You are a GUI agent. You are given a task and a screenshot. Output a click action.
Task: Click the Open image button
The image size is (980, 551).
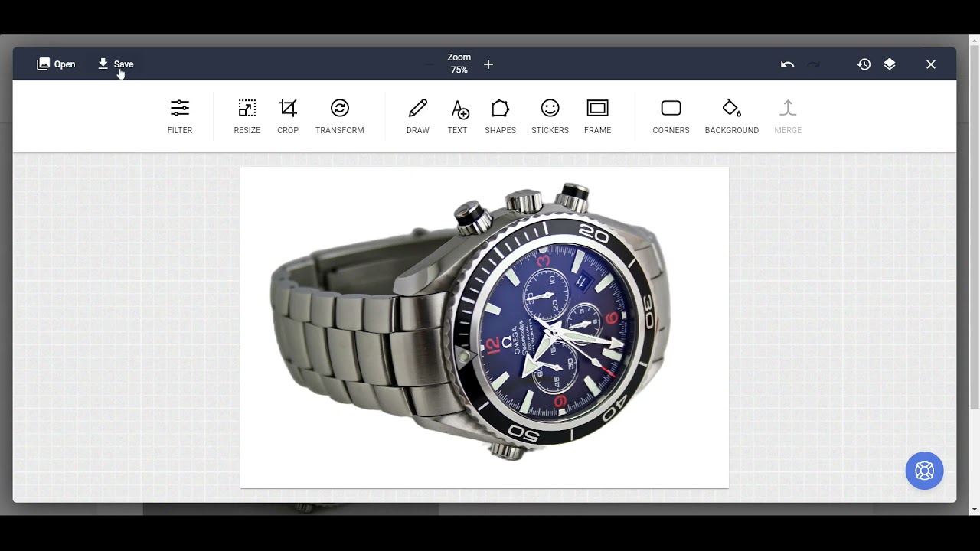(x=56, y=64)
